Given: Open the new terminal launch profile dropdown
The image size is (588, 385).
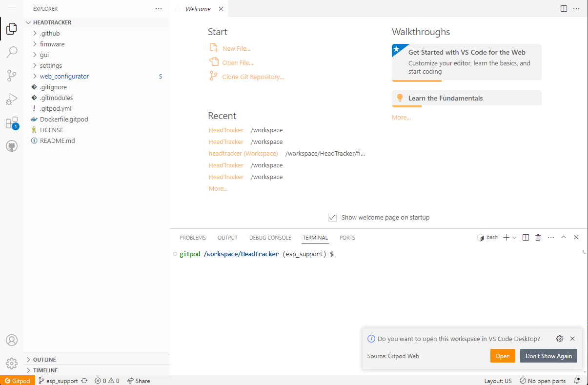Looking at the screenshot, I should point(514,238).
